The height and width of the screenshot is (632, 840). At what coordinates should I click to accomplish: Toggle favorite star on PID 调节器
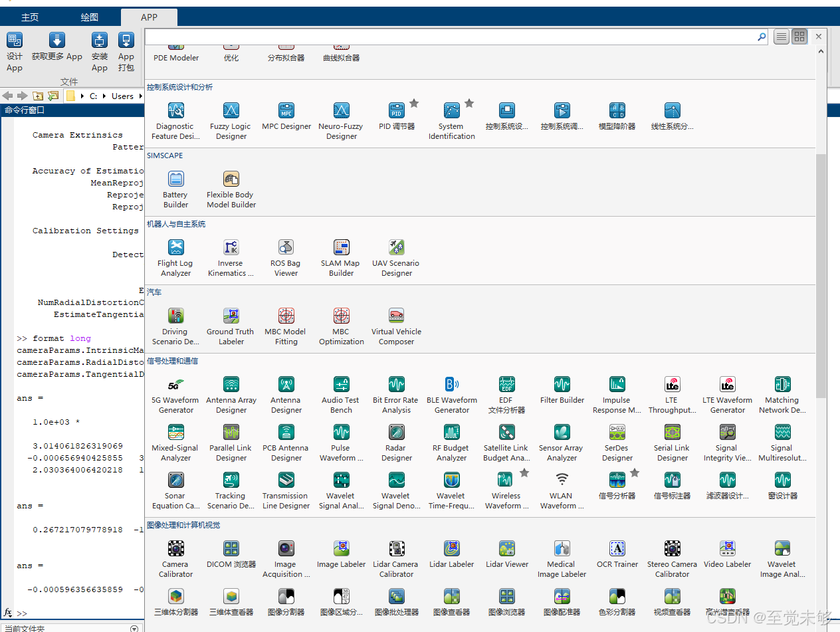[414, 103]
